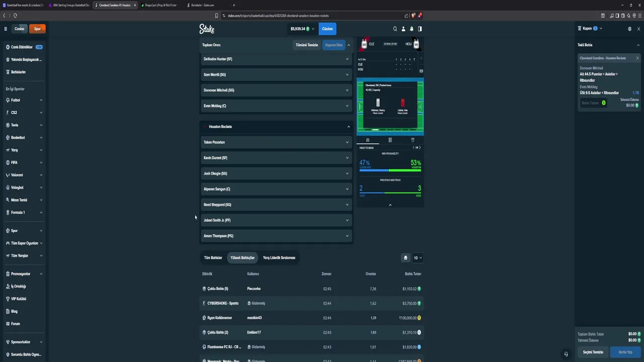The height and width of the screenshot is (362, 644).
Task: Click the currency coin in bet amount field
Action: (604, 103)
